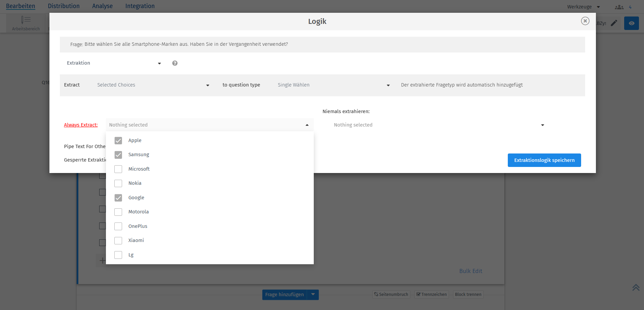Check the Microsoft option
The image size is (644, 310).
coord(118,169)
